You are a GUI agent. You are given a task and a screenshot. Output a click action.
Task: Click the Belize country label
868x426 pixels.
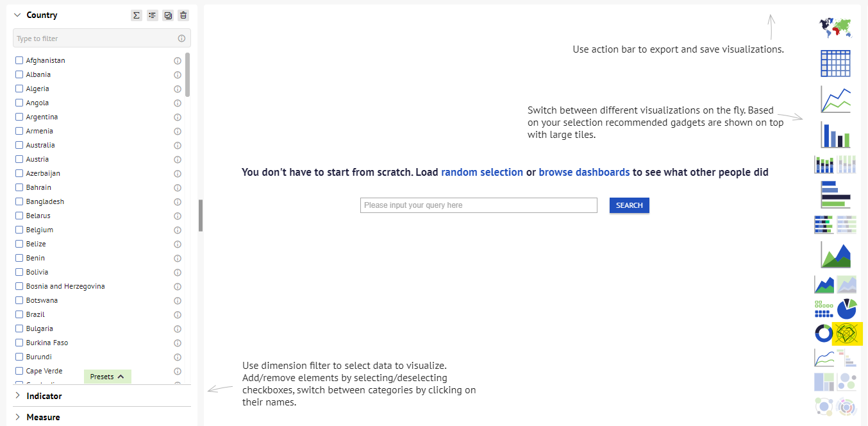[x=36, y=244]
